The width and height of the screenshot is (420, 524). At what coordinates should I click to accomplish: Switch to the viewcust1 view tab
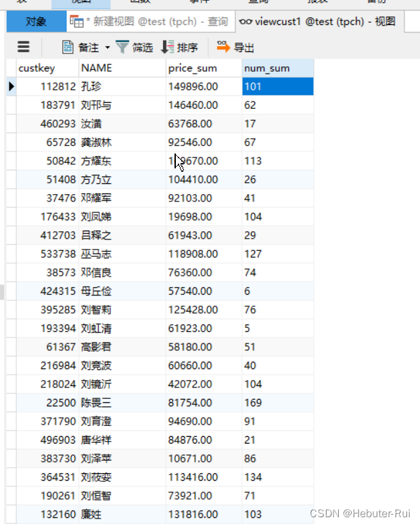click(x=319, y=22)
